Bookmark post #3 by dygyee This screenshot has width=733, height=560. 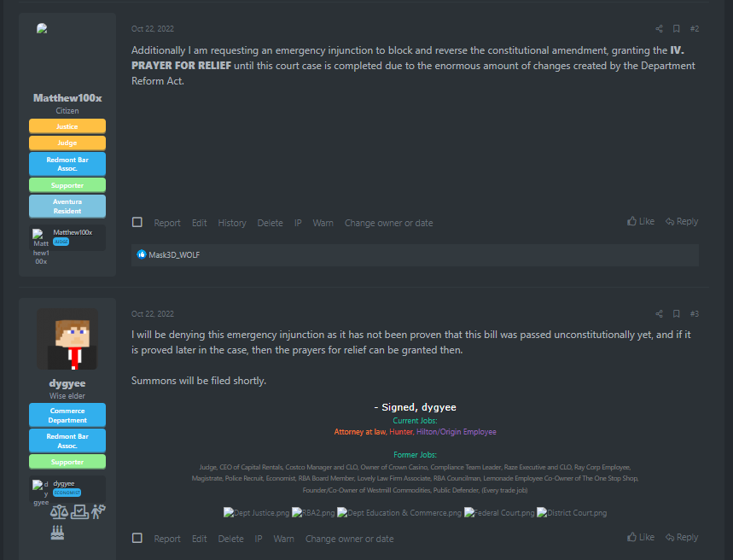tap(676, 314)
